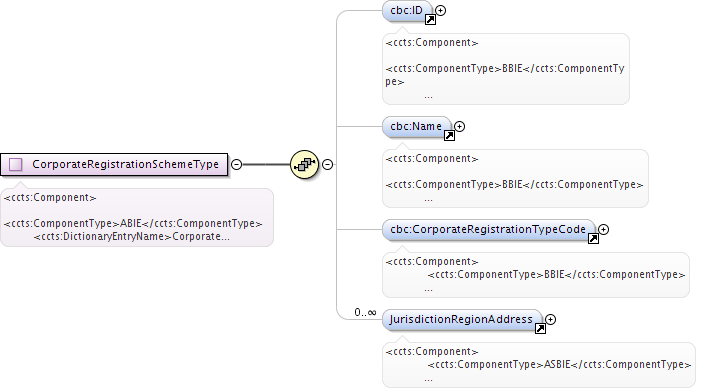Collapse the CorporateRegistrationSchemeType node
The image size is (703, 391).
(236, 165)
